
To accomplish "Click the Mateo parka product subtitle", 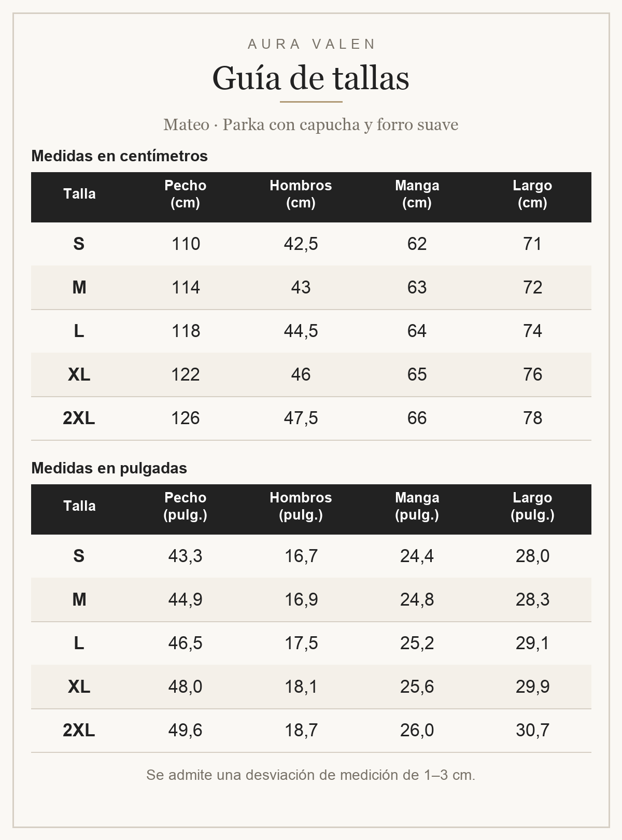I will click(311, 124).
